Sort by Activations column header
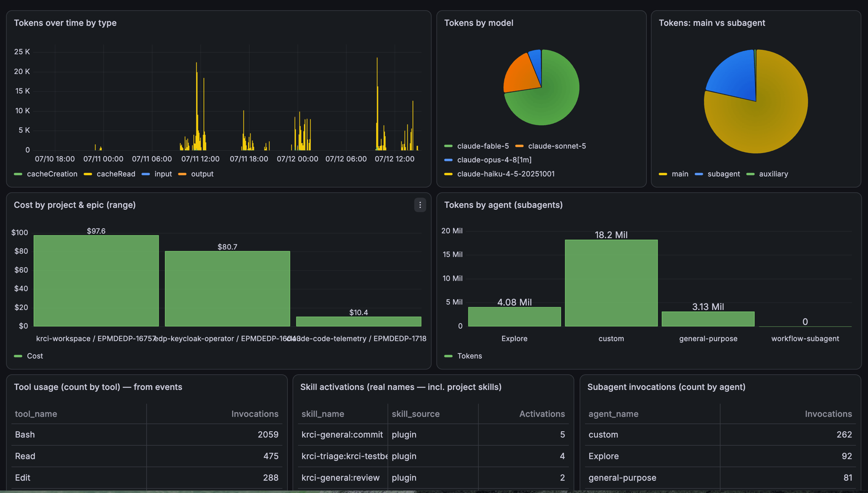This screenshot has height=493, width=868. tap(542, 414)
